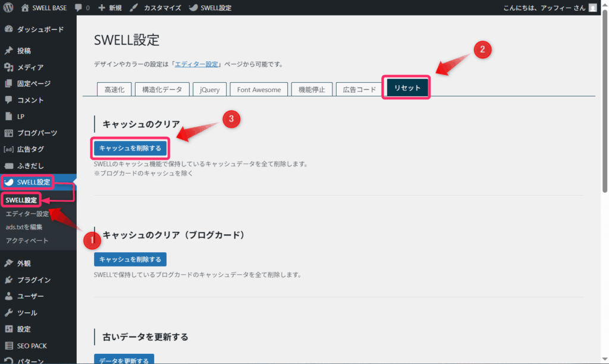Open カスタマイズ label in admin bar
This screenshot has height=364, width=609.
click(x=162, y=8)
